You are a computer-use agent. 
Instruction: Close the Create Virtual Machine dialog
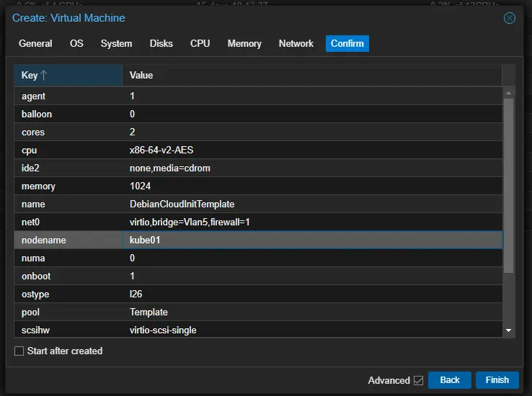click(510, 18)
